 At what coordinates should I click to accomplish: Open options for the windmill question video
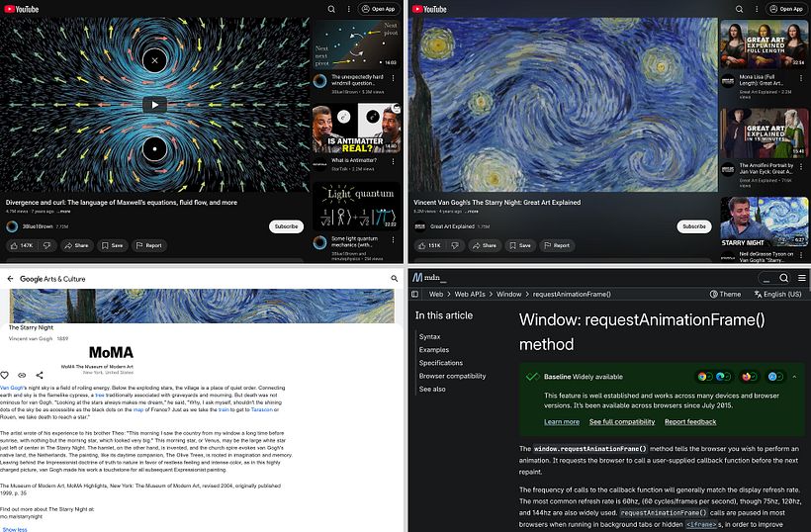pyautogui.click(x=393, y=78)
